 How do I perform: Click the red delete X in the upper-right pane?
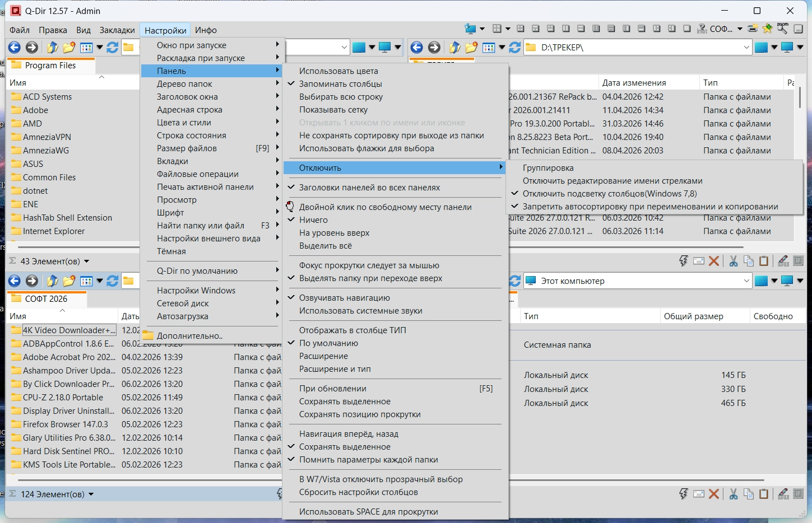[713, 261]
